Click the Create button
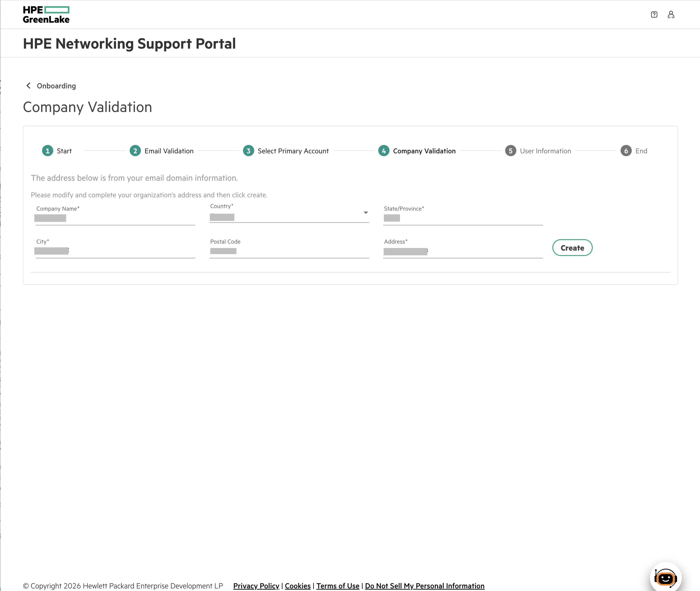This screenshot has width=700, height=591. coord(572,248)
